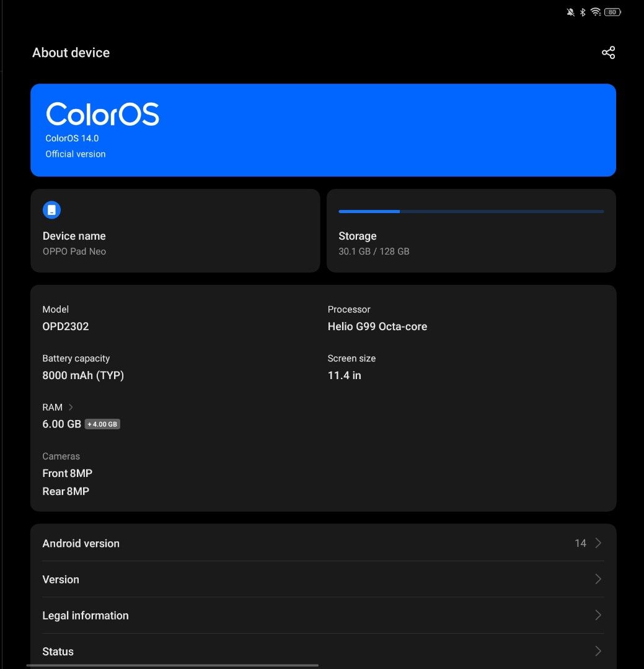Expand the Version row chevron
The image size is (644, 669).
pos(598,579)
